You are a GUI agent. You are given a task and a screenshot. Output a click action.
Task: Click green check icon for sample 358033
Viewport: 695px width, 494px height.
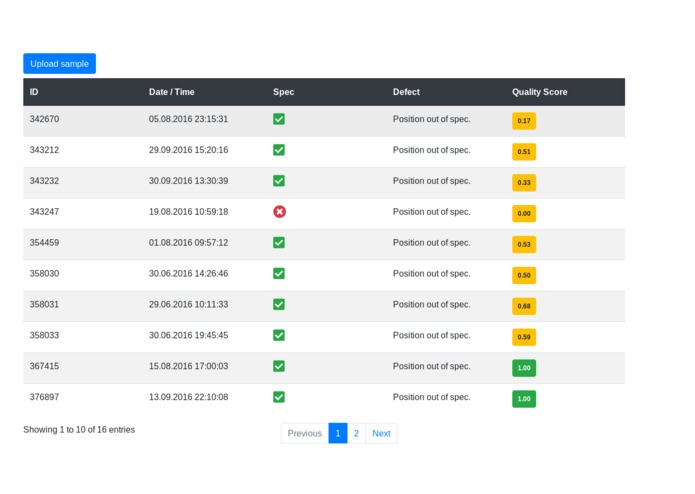(279, 335)
